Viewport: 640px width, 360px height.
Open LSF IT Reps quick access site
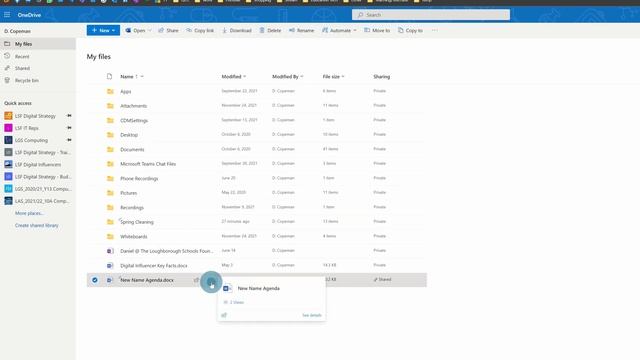27,128
